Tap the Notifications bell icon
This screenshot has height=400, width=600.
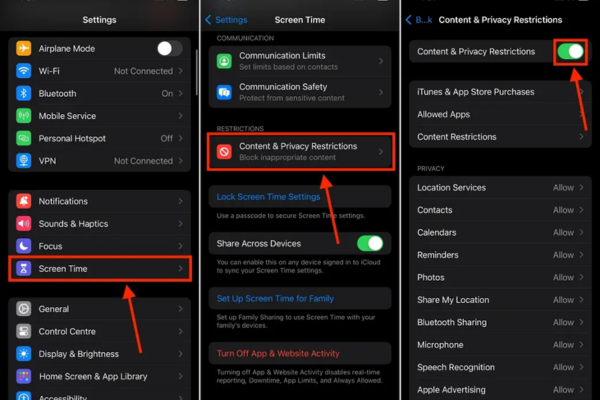click(x=23, y=201)
